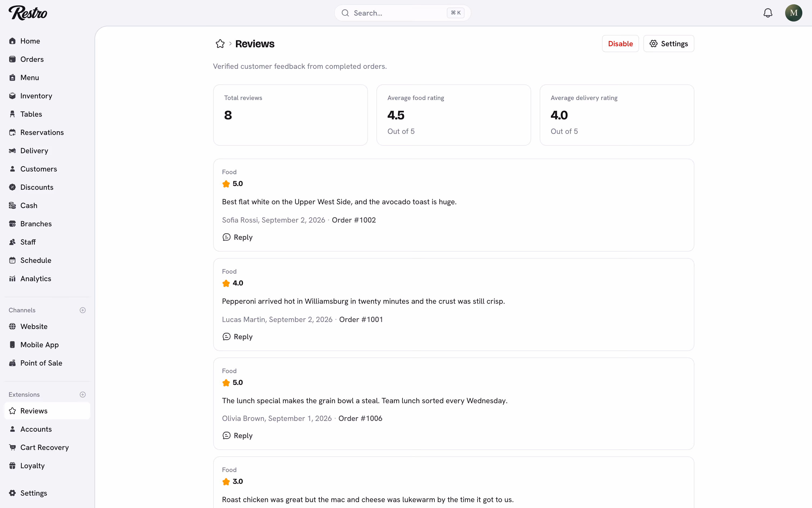Image resolution: width=812 pixels, height=508 pixels.
Task: Click the Pepperoni Williamsburg review text
Action: pyautogui.click(x=363, y=301)
